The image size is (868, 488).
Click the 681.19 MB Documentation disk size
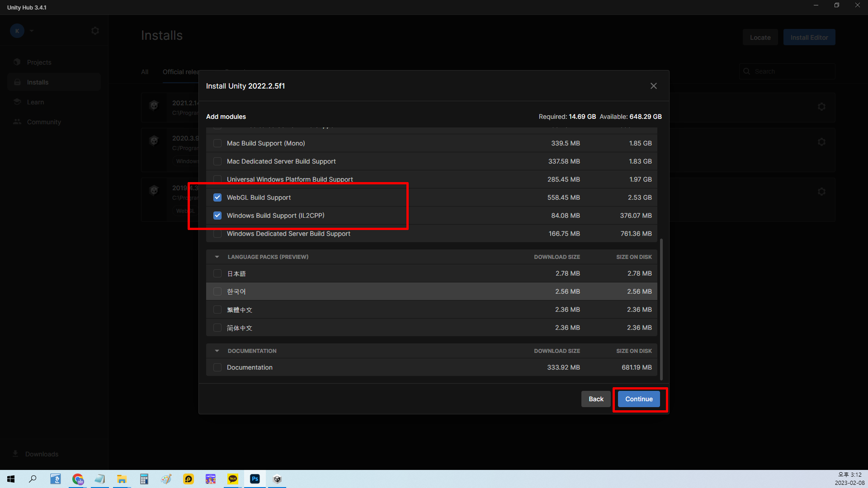[x=637, y=367]
